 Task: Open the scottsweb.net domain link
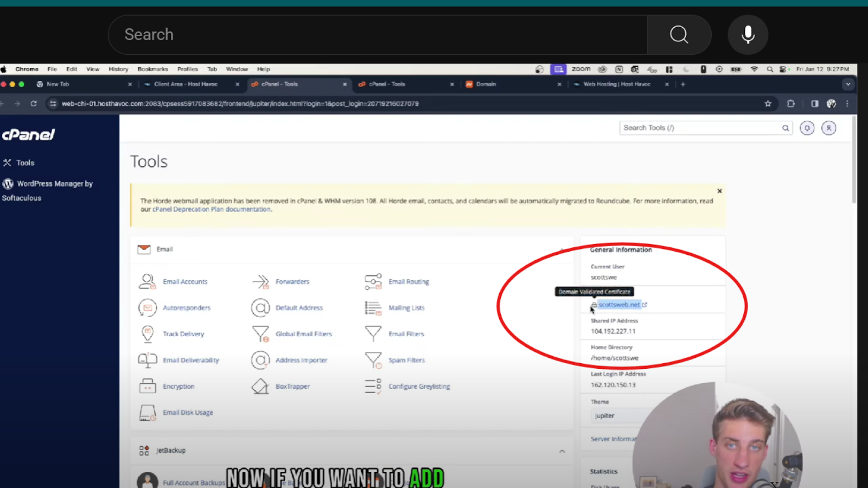[619, 305]
